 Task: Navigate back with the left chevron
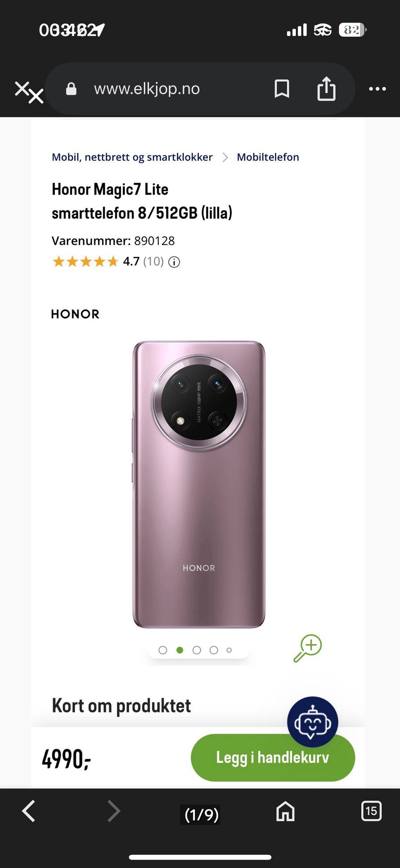click(x=29, y=811)
